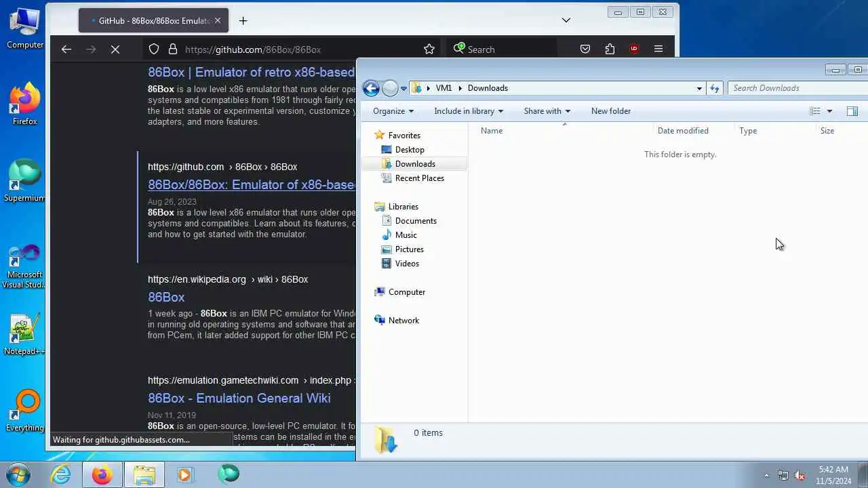Open the 86Box/86Box GitHub search result
The width and height of the screenshot is (868, 488).
pos(252,184)
